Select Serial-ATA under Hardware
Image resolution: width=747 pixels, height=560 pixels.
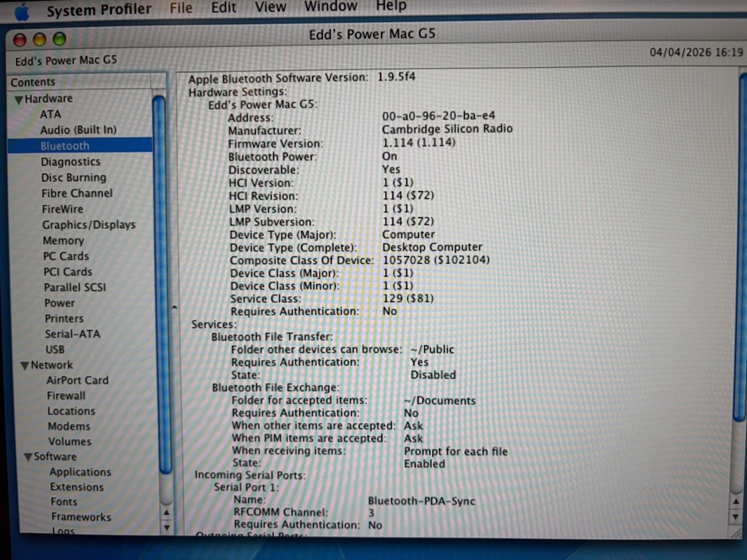point(72,334)
